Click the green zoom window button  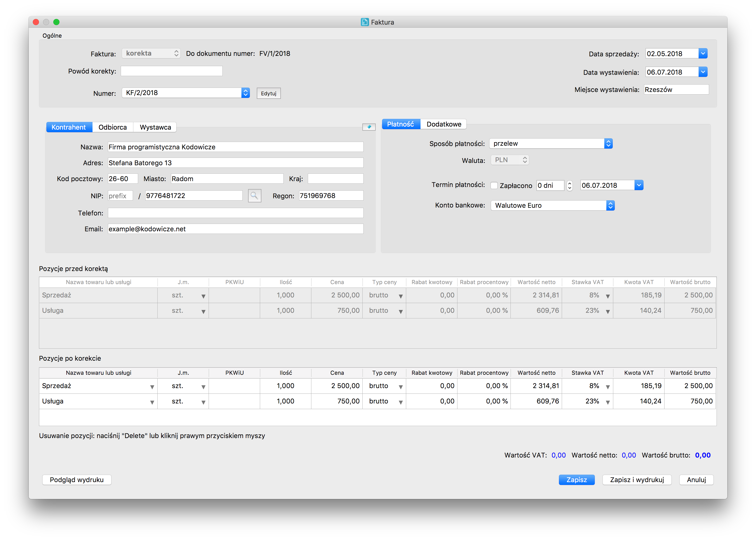click(57, 22)
